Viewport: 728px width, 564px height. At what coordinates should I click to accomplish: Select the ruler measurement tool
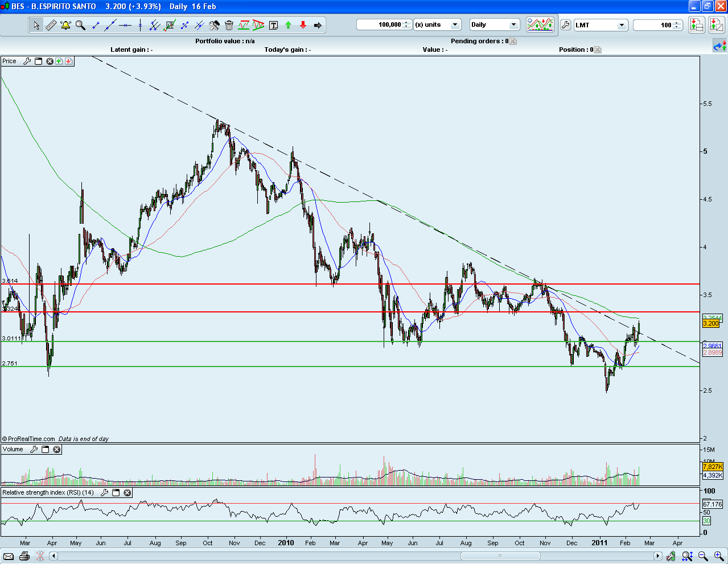[51, 25]
